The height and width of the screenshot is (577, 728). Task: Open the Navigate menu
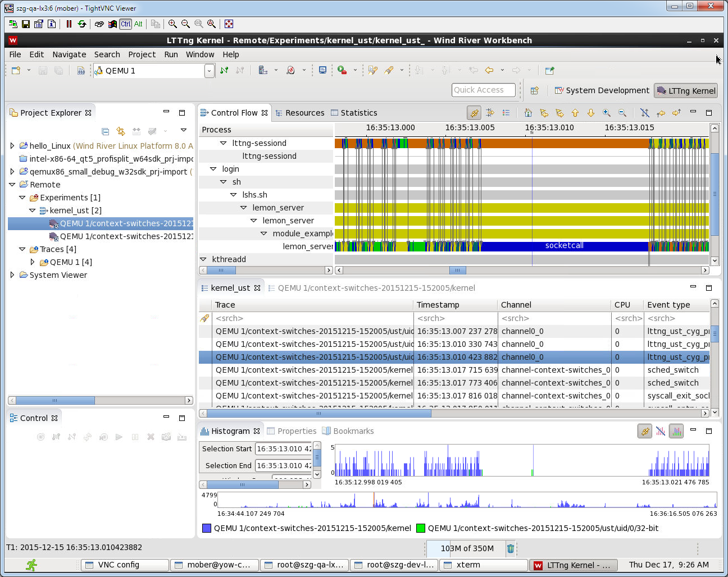coord(69,54)
